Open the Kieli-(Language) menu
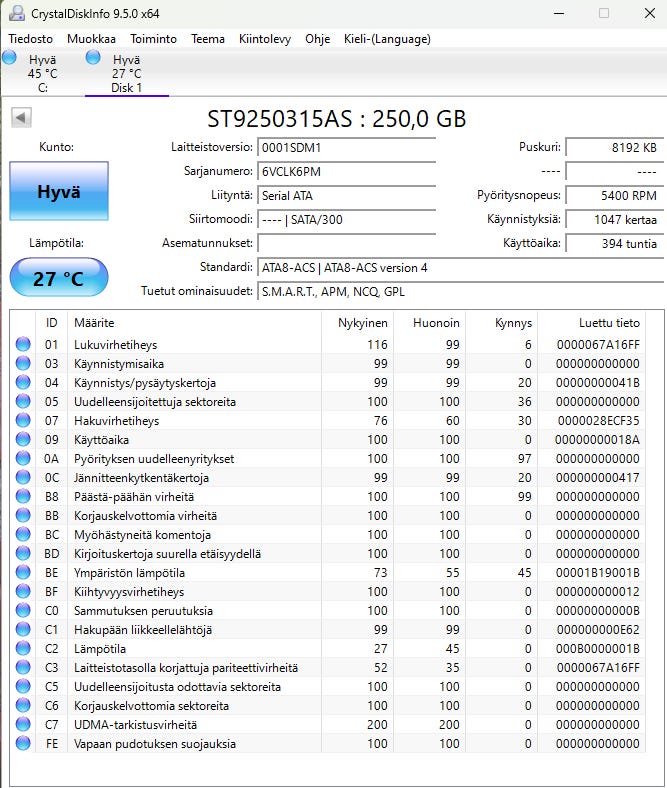The image size is (667, 788). (x=385, y=39)
